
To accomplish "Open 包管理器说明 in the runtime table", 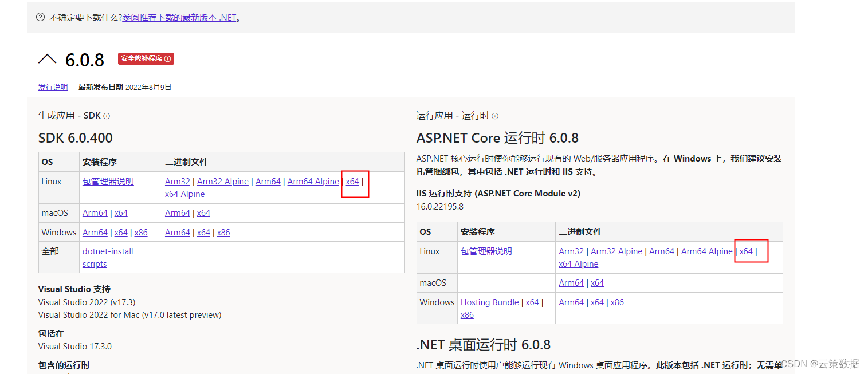I will pos(486,251).
